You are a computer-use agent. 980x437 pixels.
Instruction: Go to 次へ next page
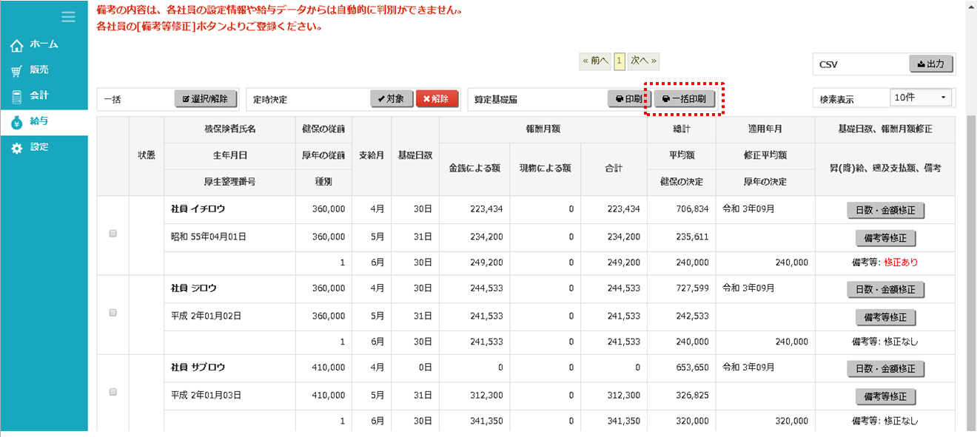point(643,61)
